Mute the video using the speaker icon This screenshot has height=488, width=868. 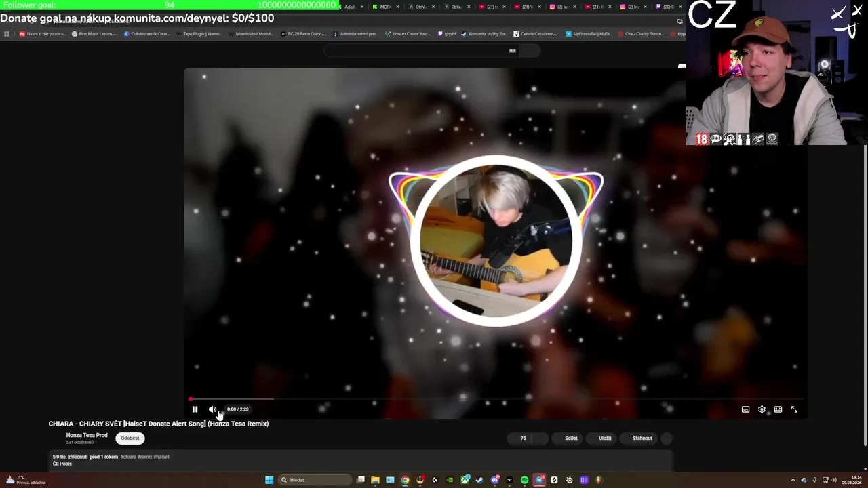click(212, 409)
